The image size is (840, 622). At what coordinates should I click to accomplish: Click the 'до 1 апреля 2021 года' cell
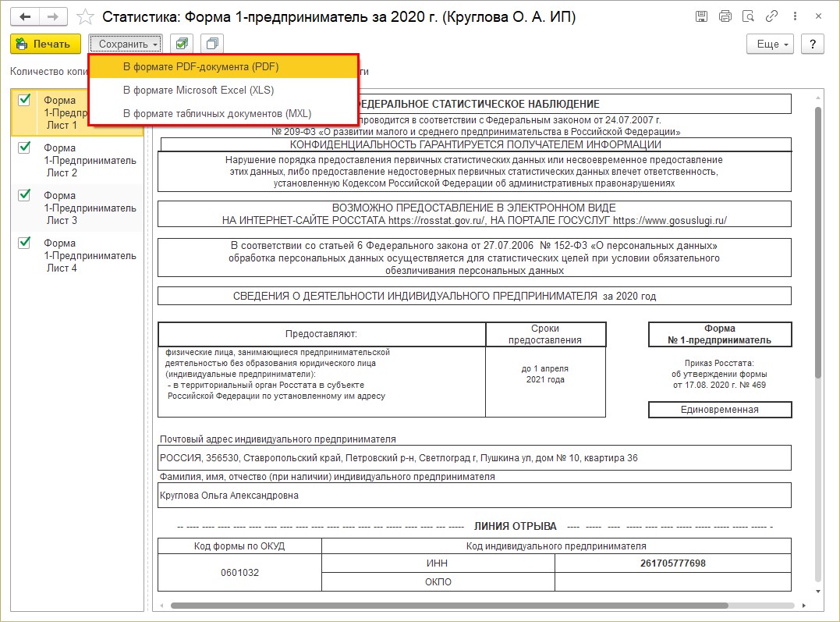[545, 382]
